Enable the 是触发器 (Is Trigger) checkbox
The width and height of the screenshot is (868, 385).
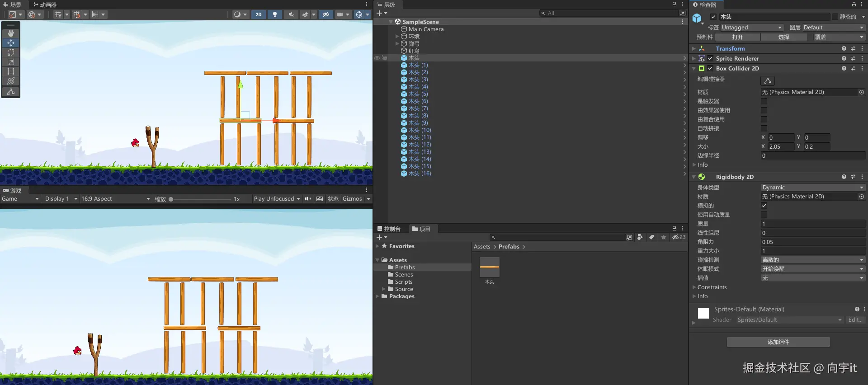[764, 101]
